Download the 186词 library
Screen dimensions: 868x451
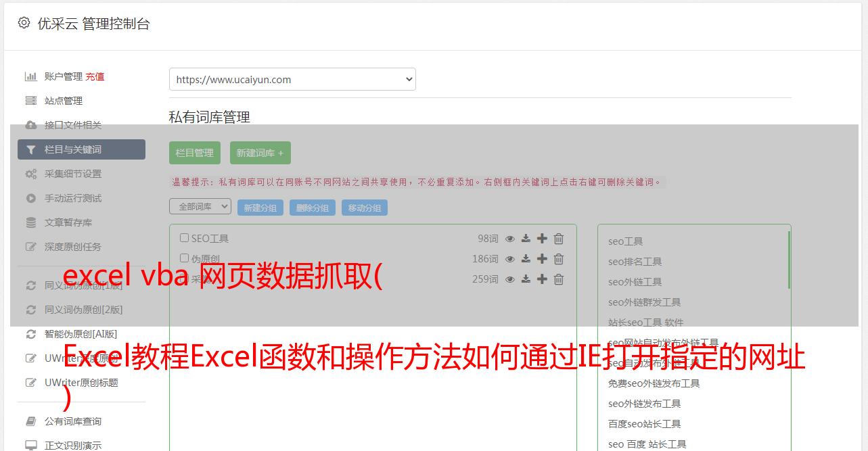(526, 259)
